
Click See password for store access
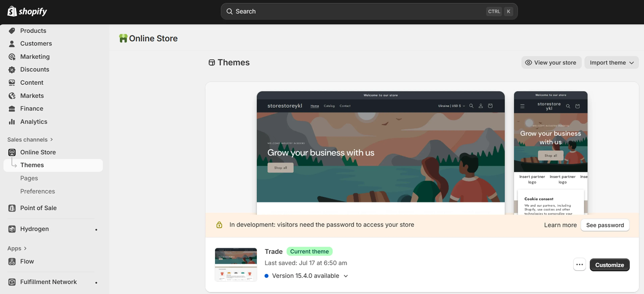pos(605,225)
